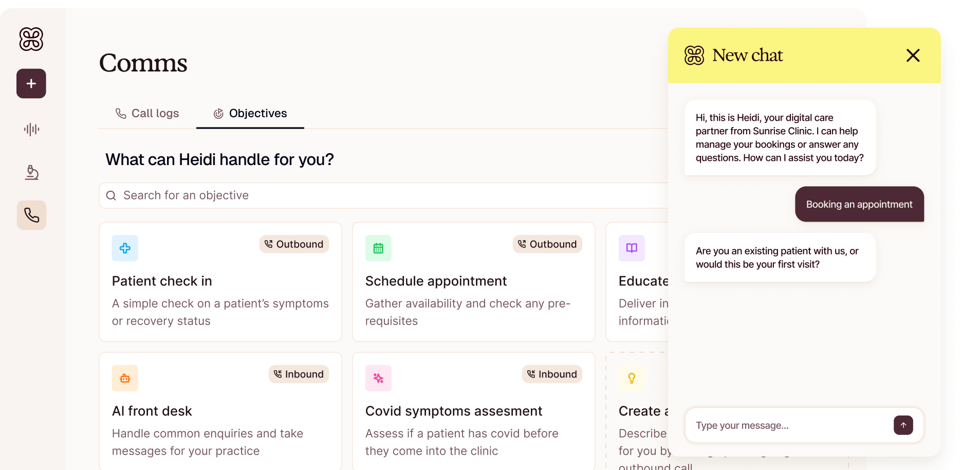The width and height of the screenshot is (980, 470).
Task: Open the AI front desk objective card
Action: pyautogui.click(x=220, y=411)
